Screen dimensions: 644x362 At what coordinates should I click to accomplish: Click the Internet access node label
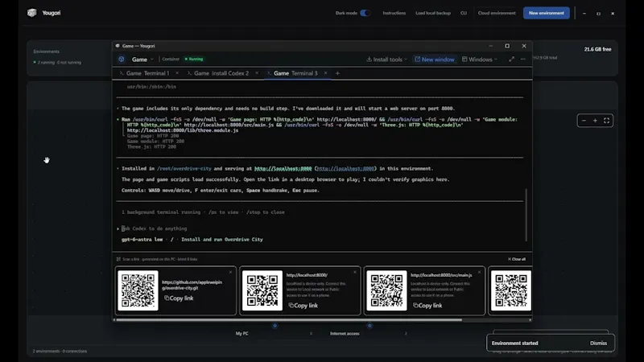pos(345,334)
